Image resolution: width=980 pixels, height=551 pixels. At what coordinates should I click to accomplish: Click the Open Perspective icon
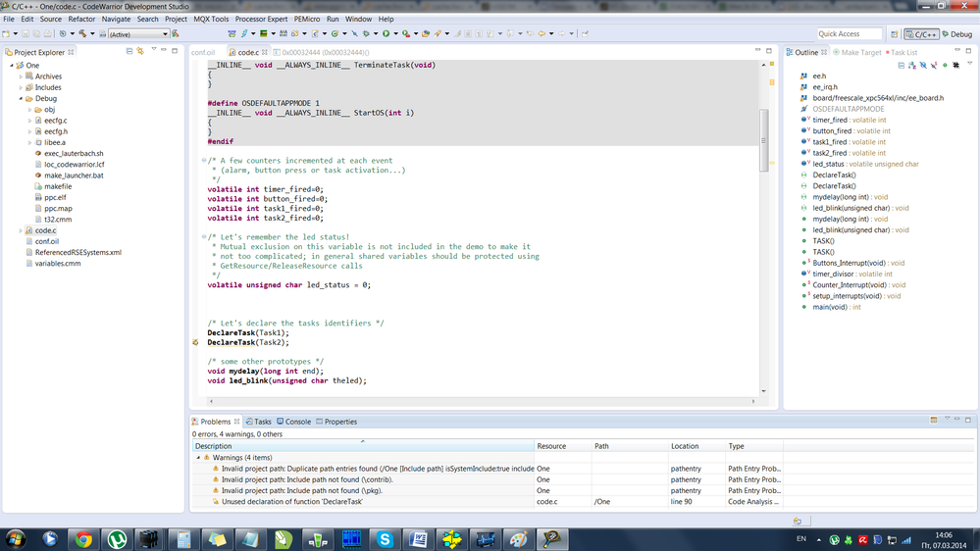(895, 34)
